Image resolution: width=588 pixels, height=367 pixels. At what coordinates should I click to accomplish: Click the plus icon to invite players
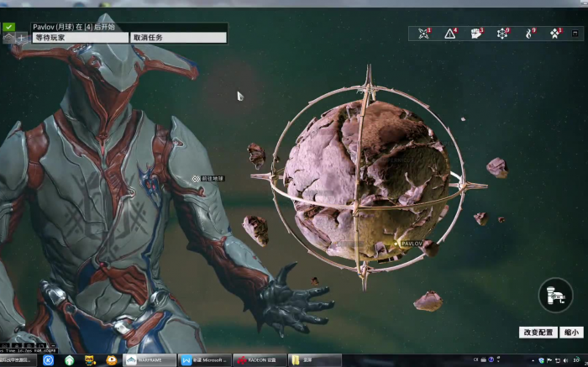21,39
